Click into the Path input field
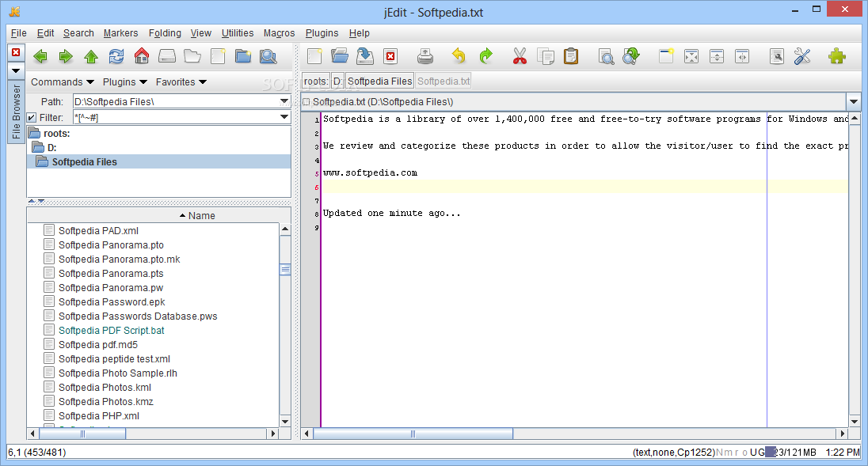 (176, 102)
